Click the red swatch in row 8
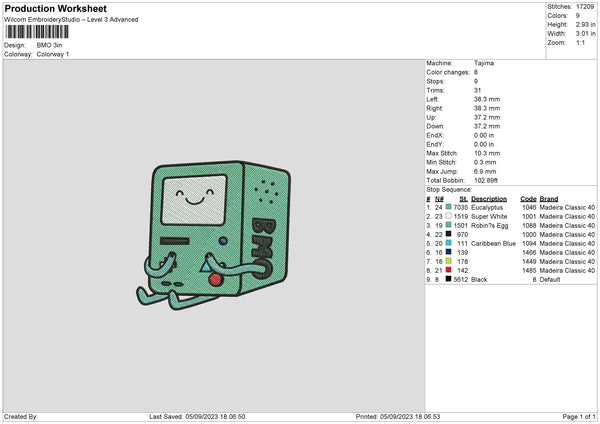 tap(448, 270)
